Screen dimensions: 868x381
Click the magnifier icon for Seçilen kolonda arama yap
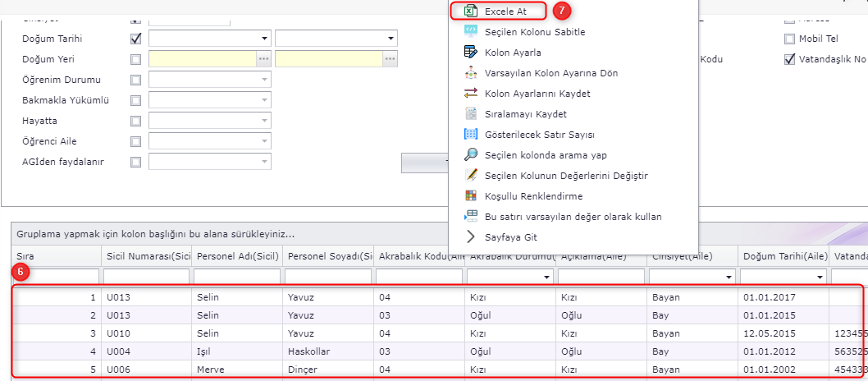pyautogui.click(x=470, y=155)
